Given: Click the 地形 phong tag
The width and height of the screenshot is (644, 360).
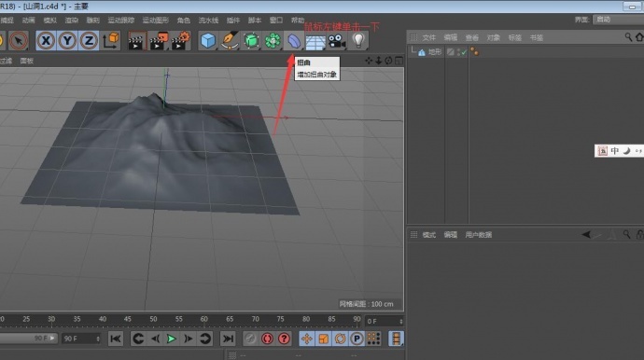Looking at the screenshot, I should click(x=474, y=51).
